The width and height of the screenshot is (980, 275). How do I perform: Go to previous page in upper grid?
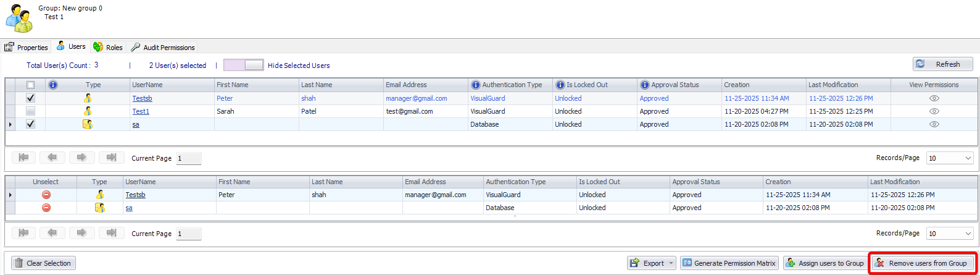click(x=52, y=158)
